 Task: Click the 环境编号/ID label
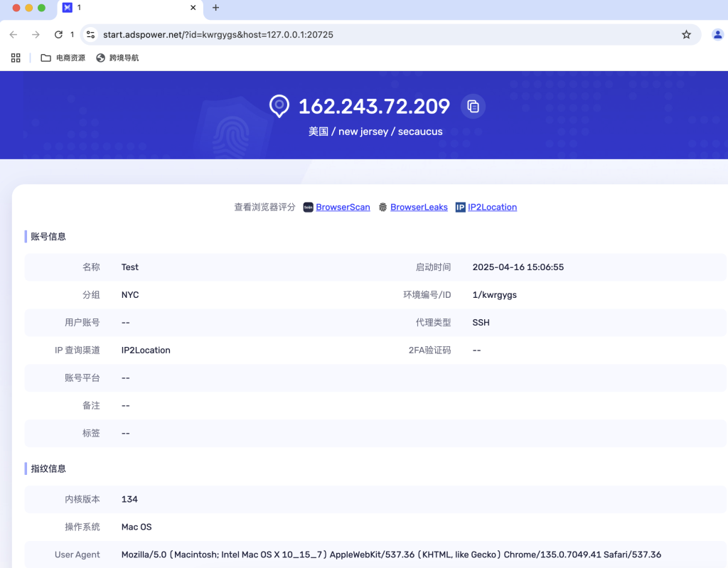pyautogui.click(x=427, y=295)
